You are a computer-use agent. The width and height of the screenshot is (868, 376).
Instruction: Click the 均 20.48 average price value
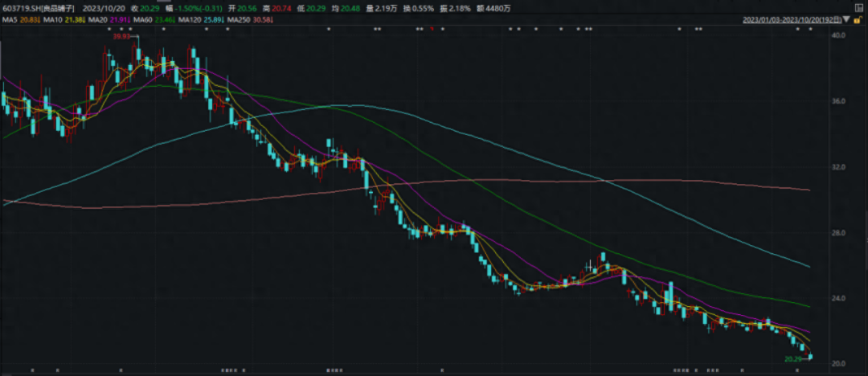tap(346, 8)
